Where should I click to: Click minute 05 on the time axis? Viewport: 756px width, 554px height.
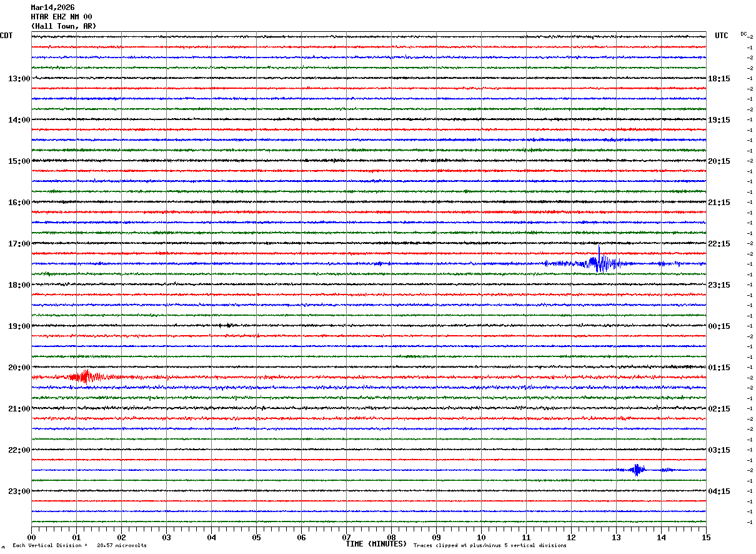[x=256, y=537]
